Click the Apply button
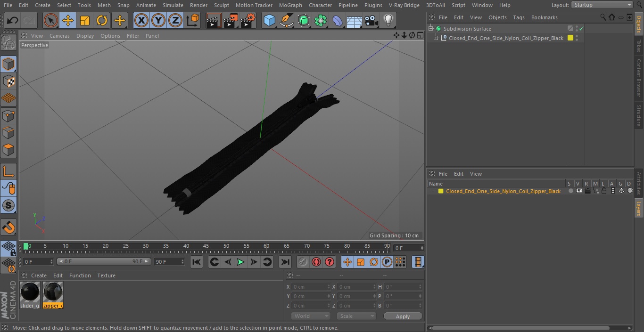The image size is (644, 332). pos(403,316)
